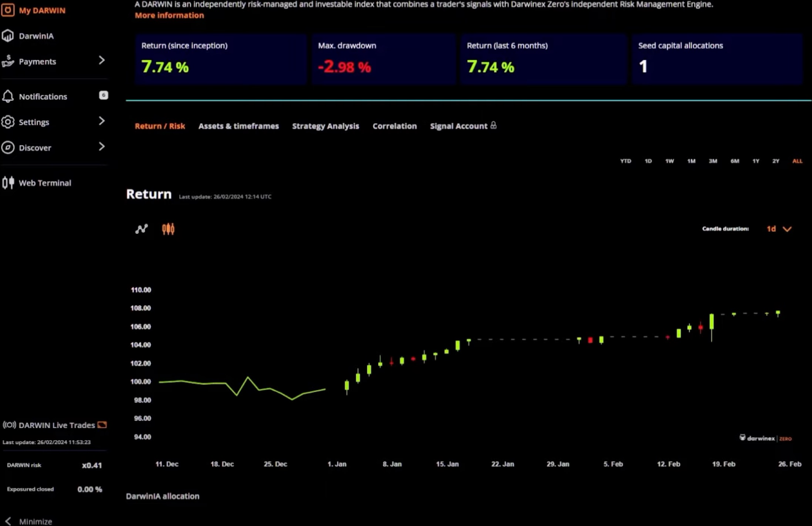Select the Return / Risk tab
The height and width of the screenshot is (526, 812).
tap(160, 126)
